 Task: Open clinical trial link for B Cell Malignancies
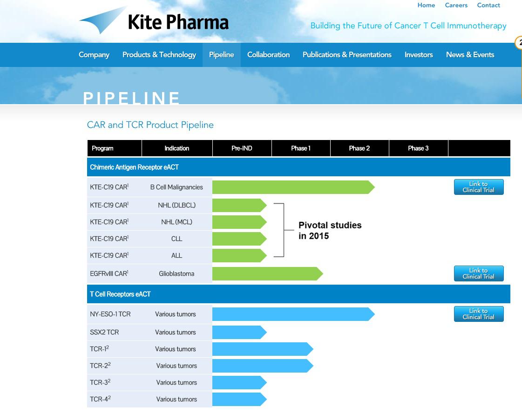(x=479, y=187)
